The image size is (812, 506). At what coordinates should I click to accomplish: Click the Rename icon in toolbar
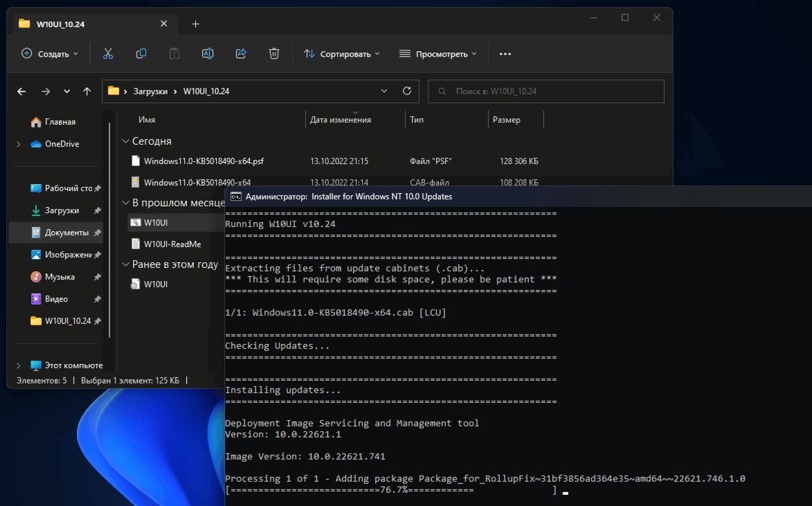[207, 53]
